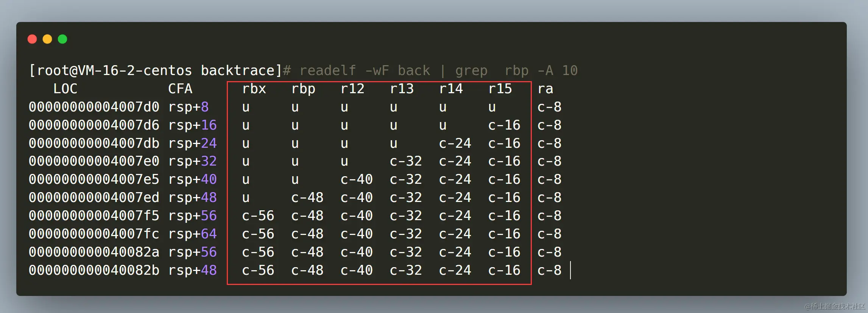This screenshot has height=313, width=868.
Task: Click the r15 column header
Action: pos(500,89)
